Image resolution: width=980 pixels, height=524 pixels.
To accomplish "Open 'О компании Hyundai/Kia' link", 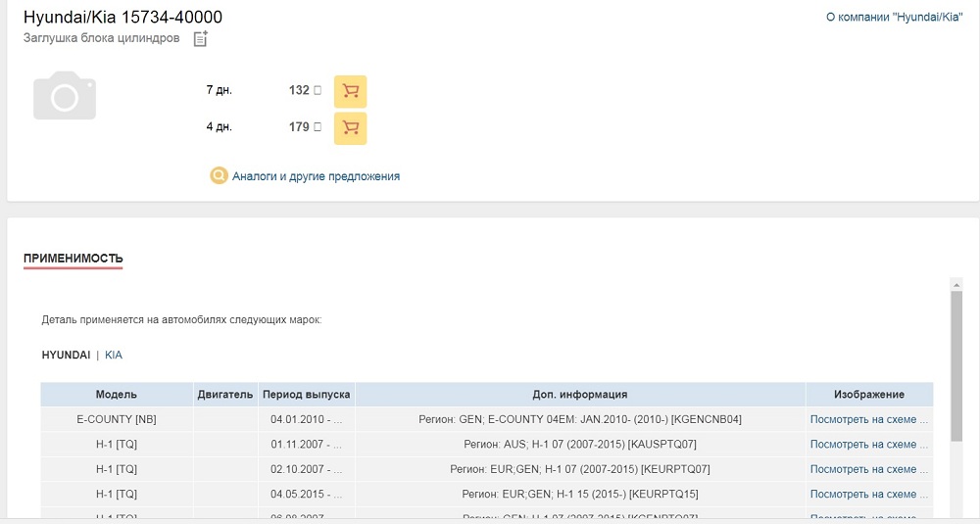I will (895, 18).
